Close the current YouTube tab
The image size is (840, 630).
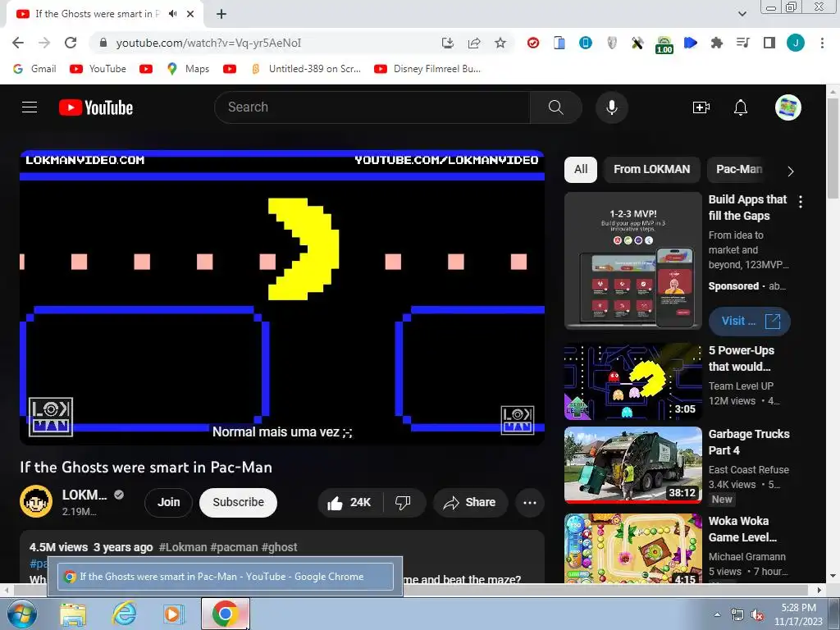coord(190,14)
